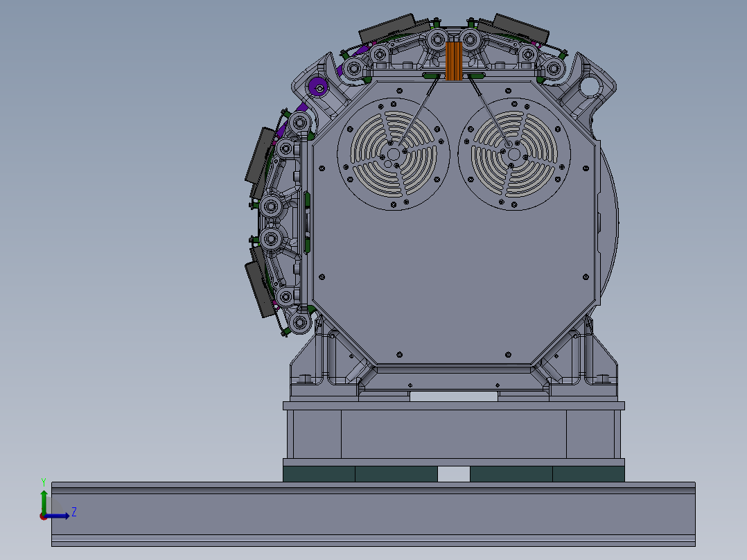
Task: Click the green Y axis of the triad
Action: coord(44,502)
